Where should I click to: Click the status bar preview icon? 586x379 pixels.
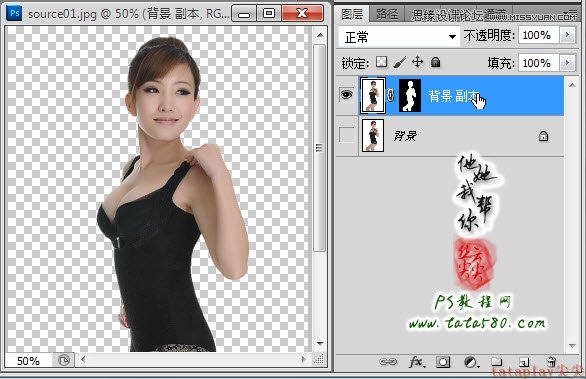(x=64, y=360)
